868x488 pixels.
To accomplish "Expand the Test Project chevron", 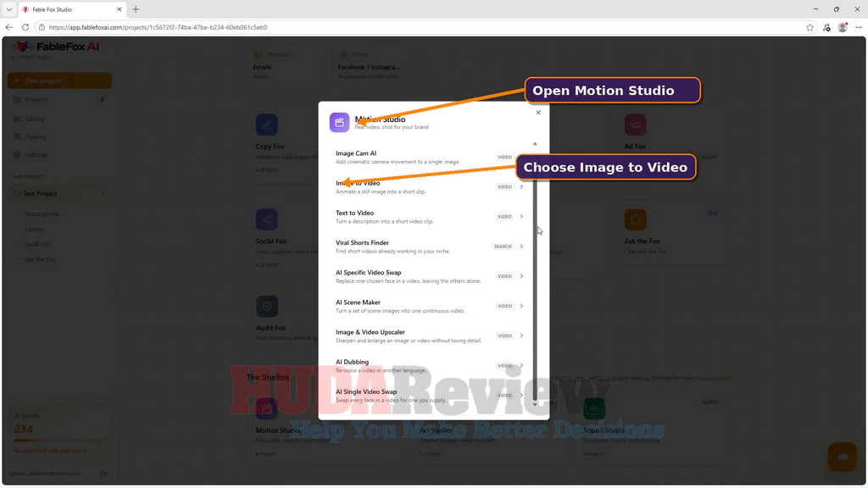I will point(103,194).
